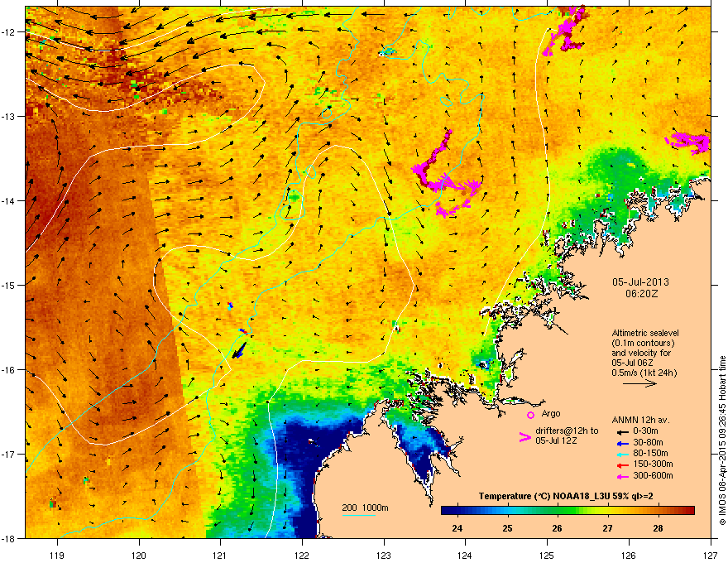Click the blue 30-80m arrow legend symbol

(621, 443)
